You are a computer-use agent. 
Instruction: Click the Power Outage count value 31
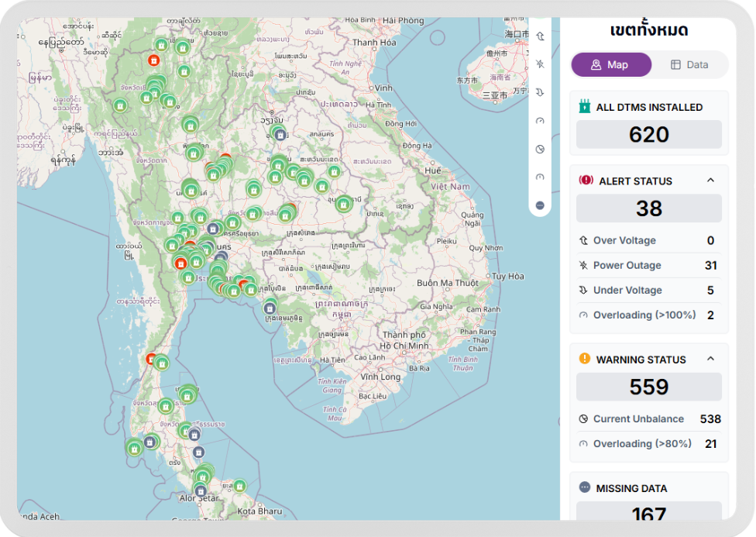[710, 265]
